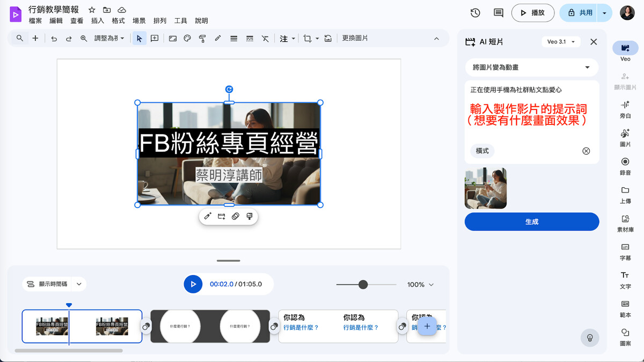Click the version history clock icon
This screenshot has width=644, height=362.
pyautogui.click(x=475, y=13)
